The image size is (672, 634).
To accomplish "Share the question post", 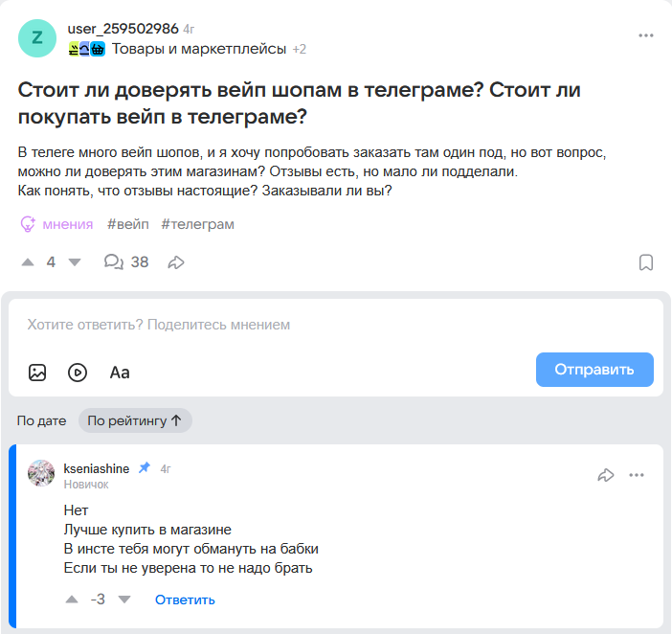I will (x=176, y=261).
